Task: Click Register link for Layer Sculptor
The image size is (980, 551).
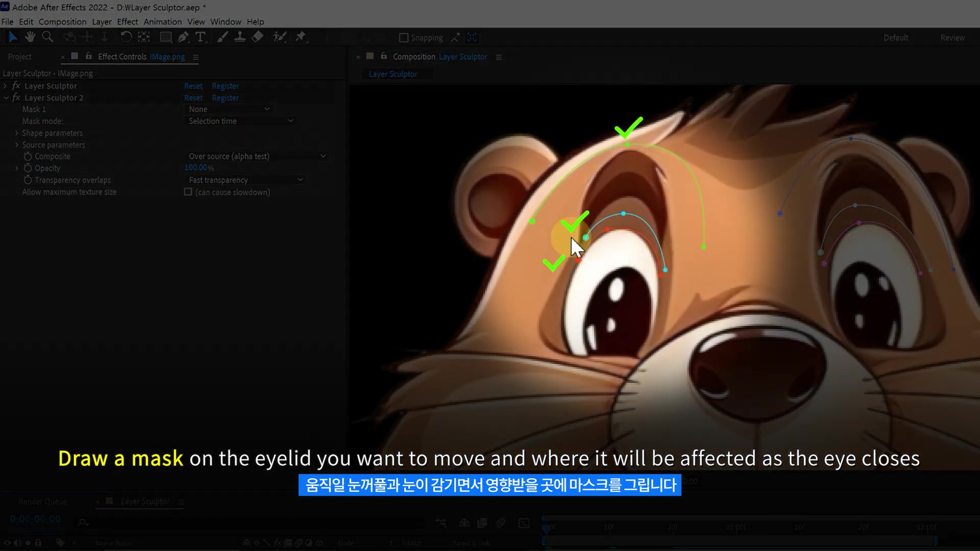Action: tap(225, 86)
